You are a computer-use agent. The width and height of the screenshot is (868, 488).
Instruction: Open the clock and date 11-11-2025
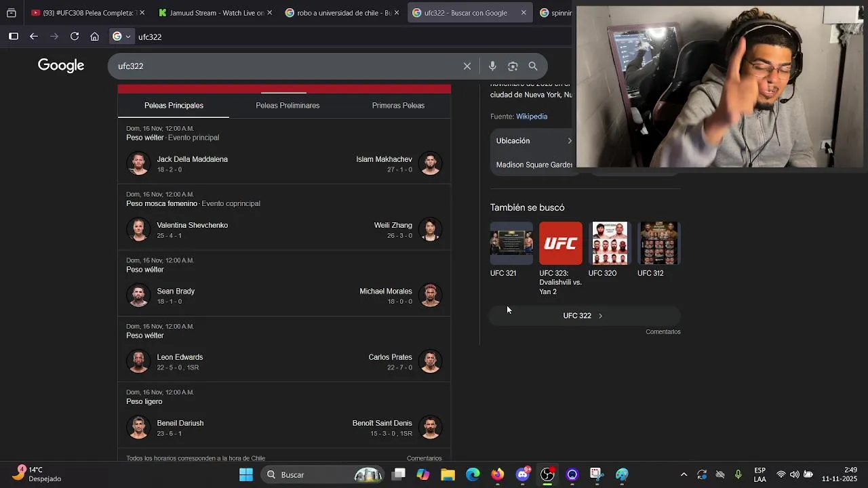[840, 474]
